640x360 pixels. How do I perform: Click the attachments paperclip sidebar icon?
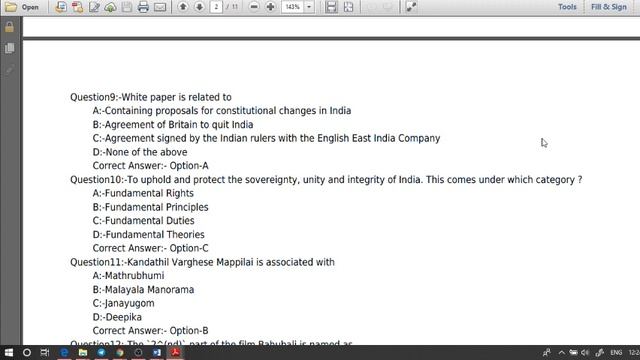9,70
